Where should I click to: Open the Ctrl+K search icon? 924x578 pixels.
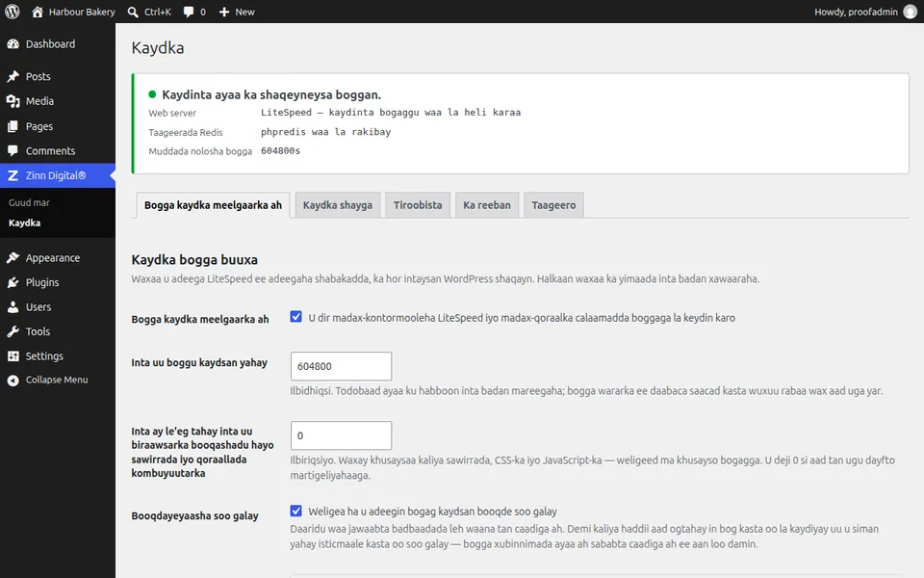click(x=133, y=12)
